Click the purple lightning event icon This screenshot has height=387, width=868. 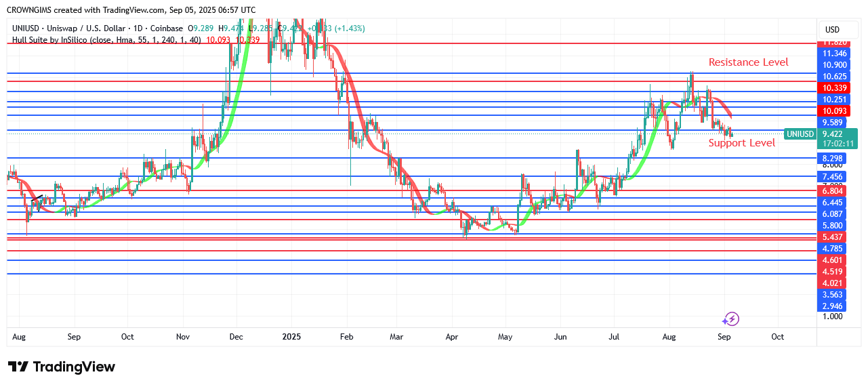pos(731,319)
